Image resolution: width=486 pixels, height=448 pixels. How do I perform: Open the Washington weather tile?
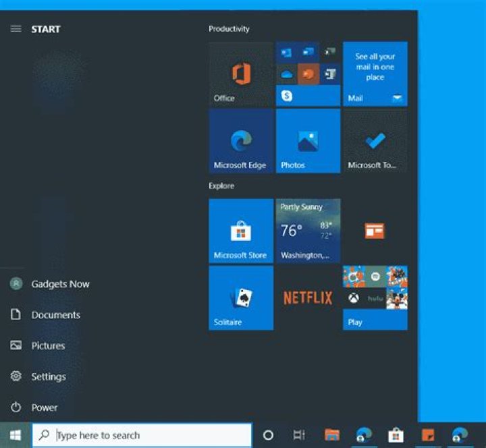(x=308, y=231)
